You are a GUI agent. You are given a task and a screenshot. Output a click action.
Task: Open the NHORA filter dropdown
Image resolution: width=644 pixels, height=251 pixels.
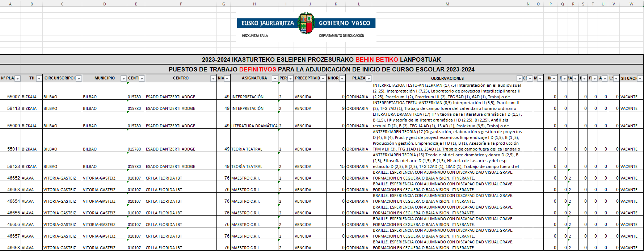342,78
